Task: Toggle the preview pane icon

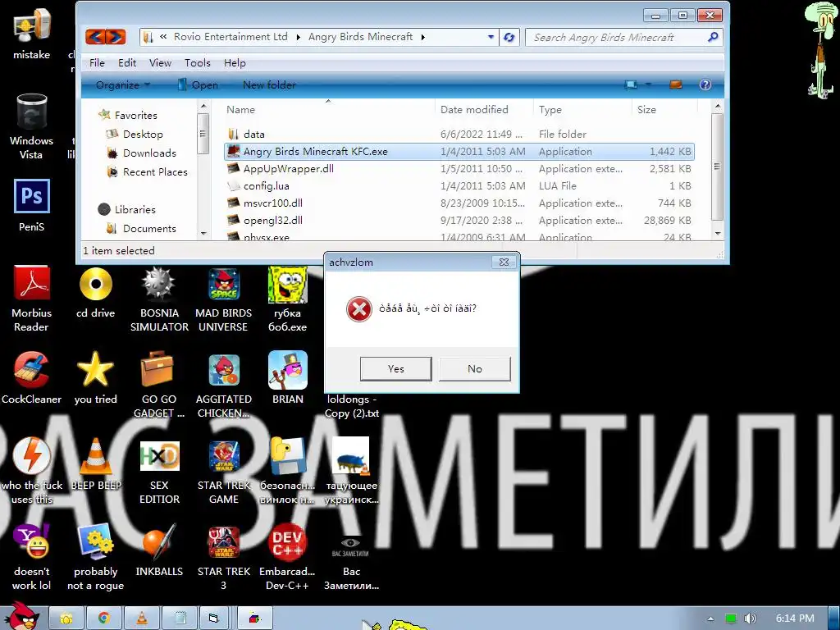Action: pyautogui.click(x=676, y=84)
